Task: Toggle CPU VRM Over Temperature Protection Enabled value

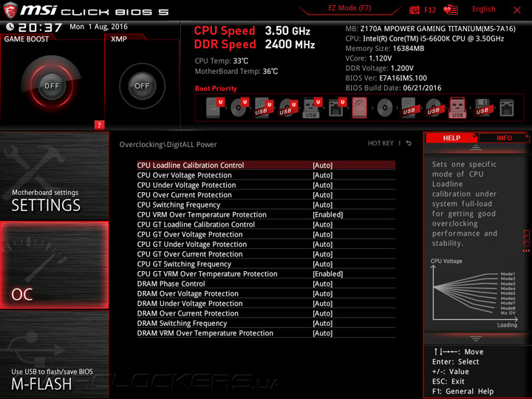Action: click(x=328, y=215)
